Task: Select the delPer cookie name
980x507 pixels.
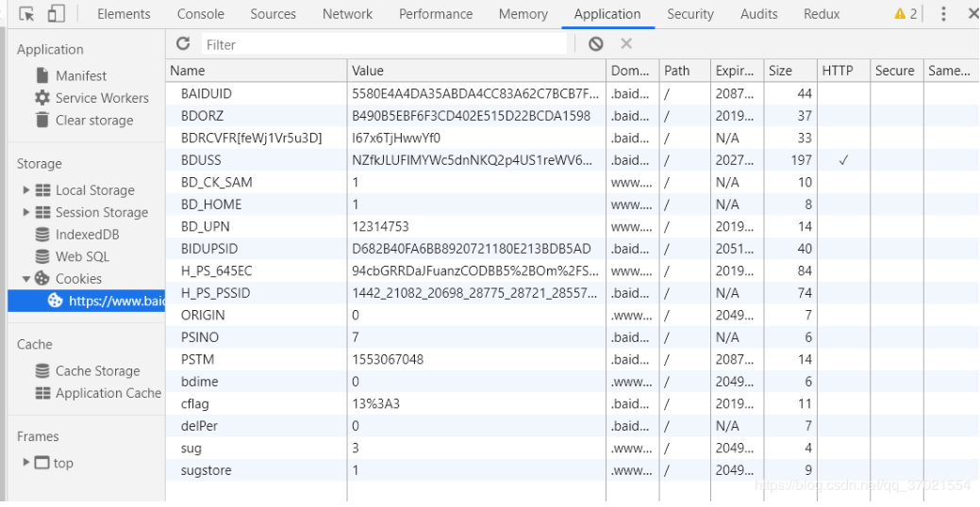Action: point(199,426)
